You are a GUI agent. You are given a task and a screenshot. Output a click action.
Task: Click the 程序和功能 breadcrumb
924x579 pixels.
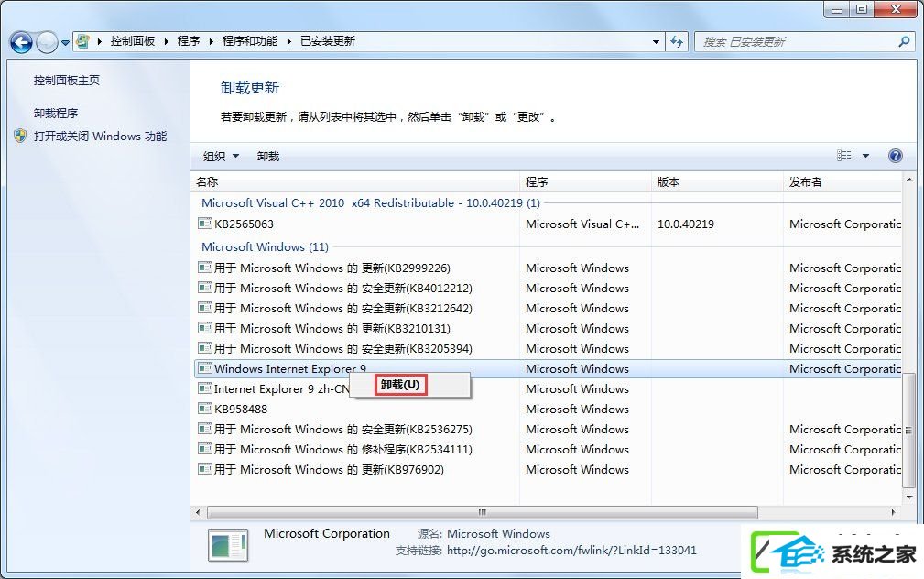point(250,41)
